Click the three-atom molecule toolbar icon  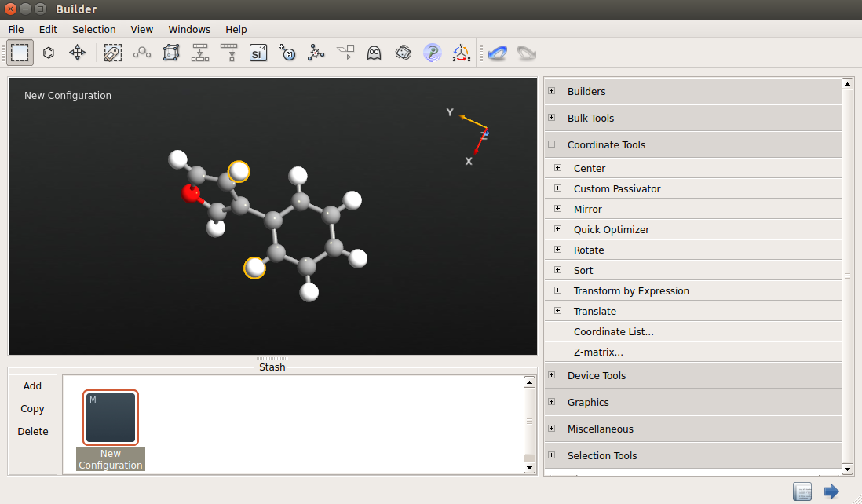click(142, 53)
